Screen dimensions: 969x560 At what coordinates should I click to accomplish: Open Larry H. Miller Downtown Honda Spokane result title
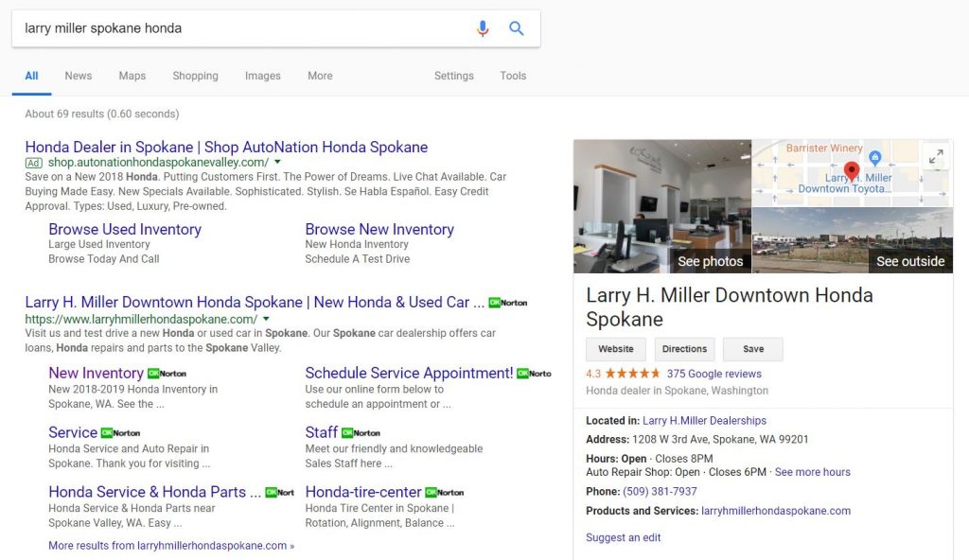tap(255, 303)
